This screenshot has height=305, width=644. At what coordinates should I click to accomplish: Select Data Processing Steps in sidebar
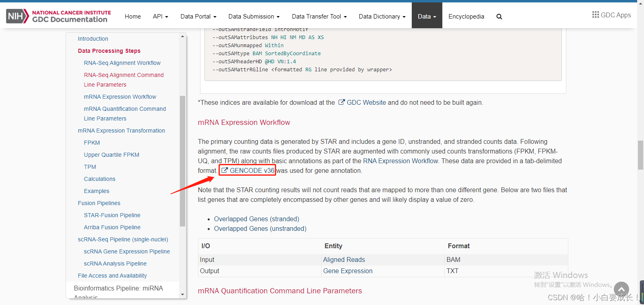pos(109,51)
